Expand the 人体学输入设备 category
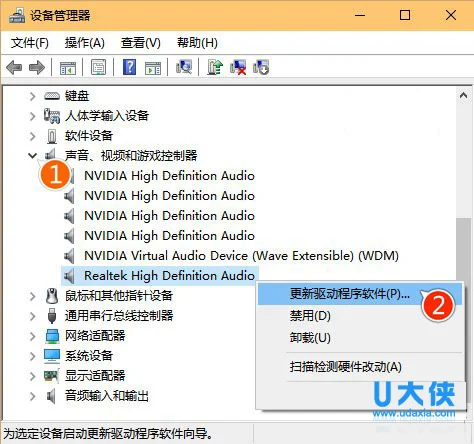Screen dimensions: 474x444 click(32, 116)
